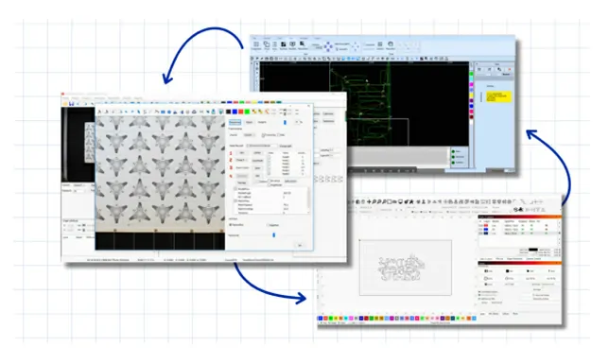
Task: Click the yellow note box in right panel
Action: click(x=498, y=96)
